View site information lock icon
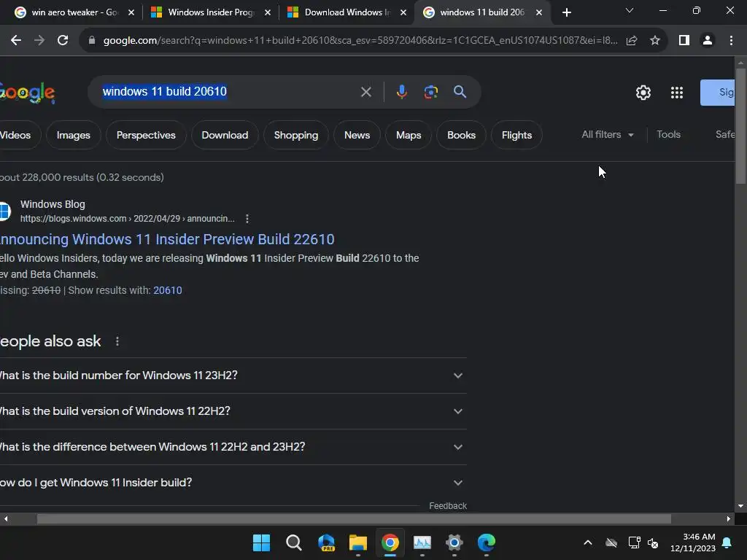The width and height of the screenshot is (747, 560). click(x=91, y=41)
